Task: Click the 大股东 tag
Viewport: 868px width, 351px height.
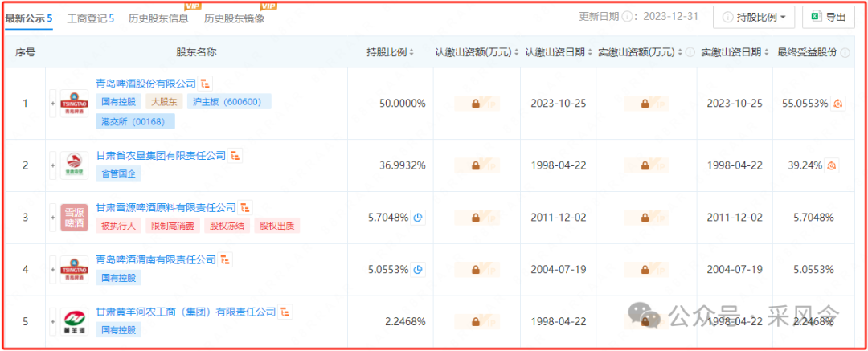Action: pyautogui.click(x=165, y=103)
